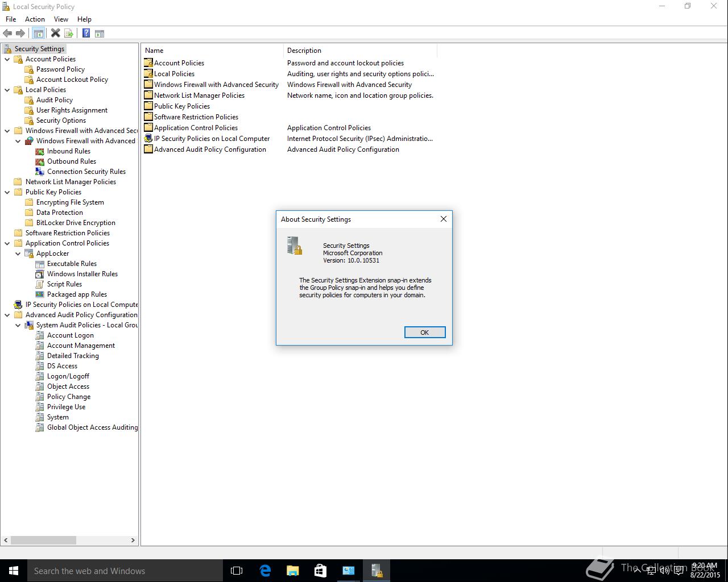This screenshot has height=582, width=728.
Task: Select Security Options in the tree
Action: point(61,120)
